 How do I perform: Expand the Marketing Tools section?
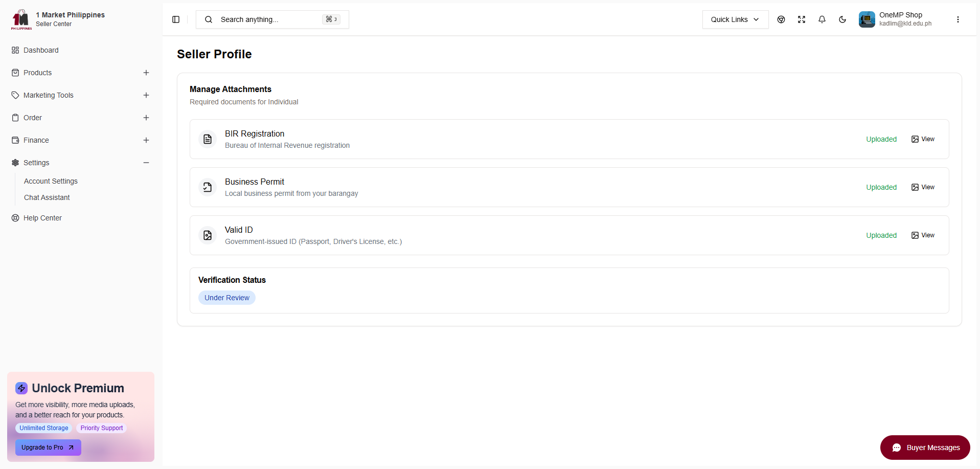click(x=146, y=95)
